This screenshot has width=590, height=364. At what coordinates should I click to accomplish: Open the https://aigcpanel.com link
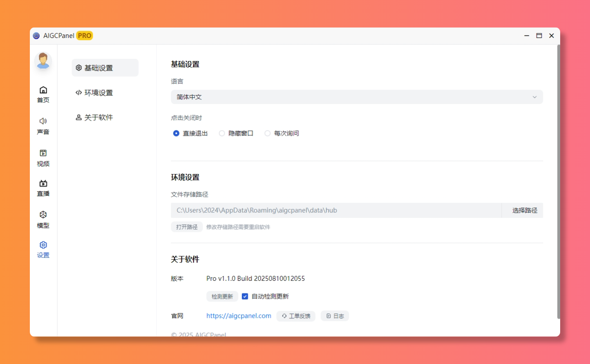tap(239, 316)
